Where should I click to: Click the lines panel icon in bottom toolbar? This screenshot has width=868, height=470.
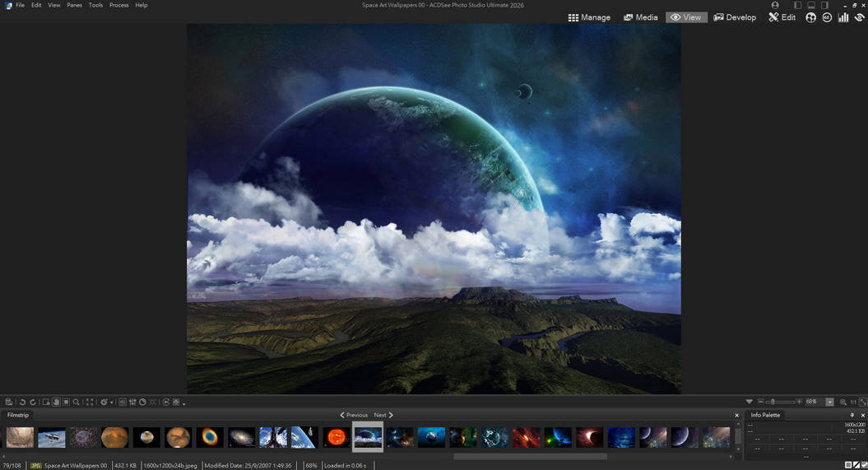click(123, 402)
